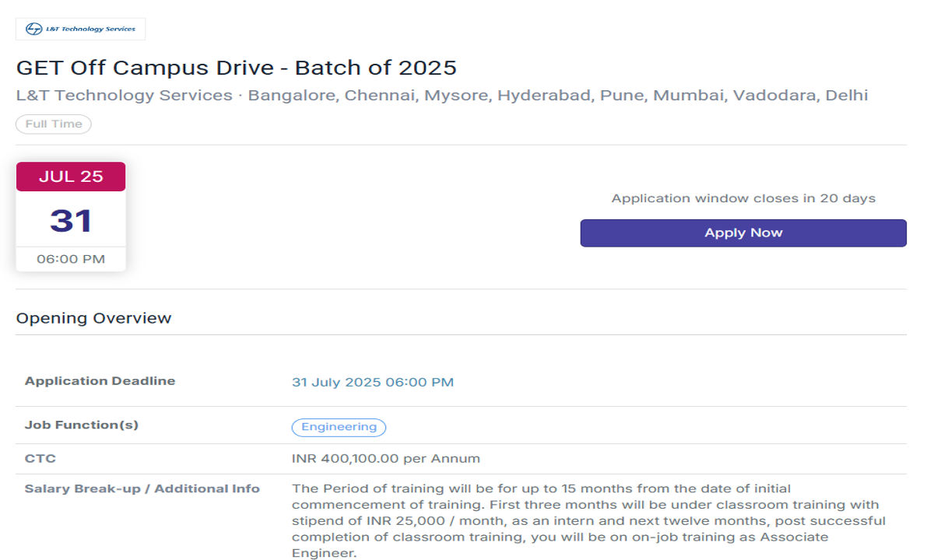The image size is (934, 560).
Task: Click the Opening Overview heading
Action: tap(94, 318)
